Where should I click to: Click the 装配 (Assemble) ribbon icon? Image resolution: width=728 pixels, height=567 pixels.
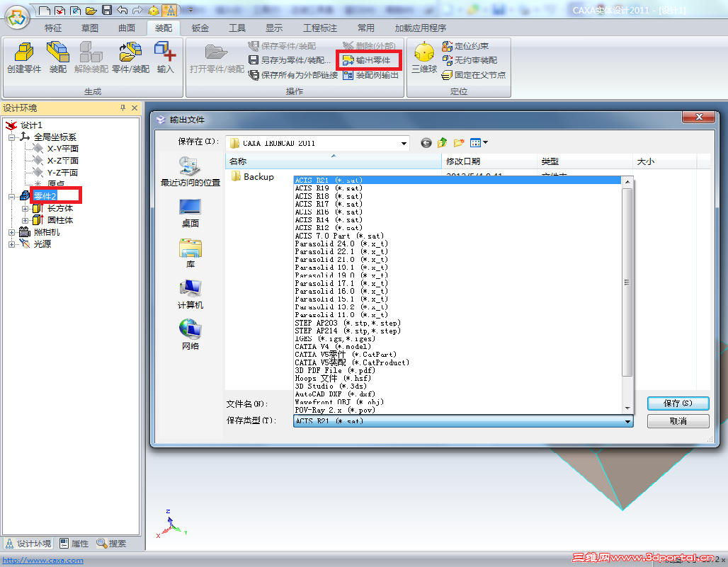[58, 57]
